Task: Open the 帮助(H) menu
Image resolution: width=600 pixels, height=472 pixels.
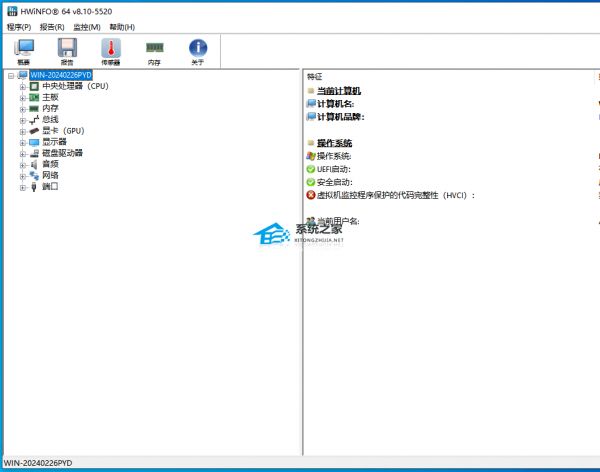Action: tap(122, 27)
